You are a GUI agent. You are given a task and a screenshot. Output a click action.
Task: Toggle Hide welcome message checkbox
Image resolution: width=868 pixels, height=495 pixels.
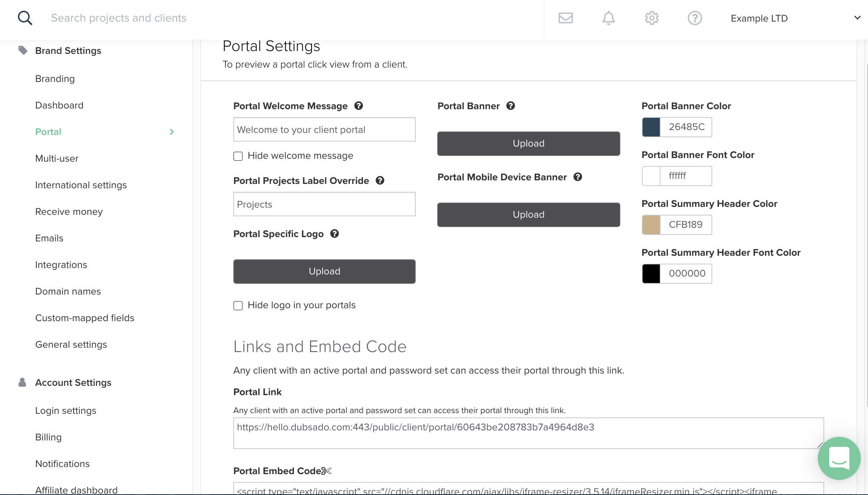click(x=237, y=156)
